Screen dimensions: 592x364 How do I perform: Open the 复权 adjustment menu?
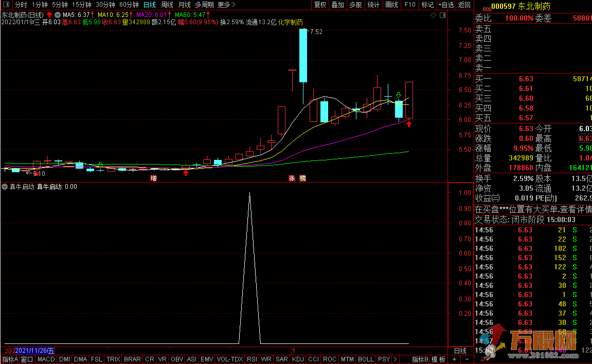pyautogui.click(x=320, y=5)
